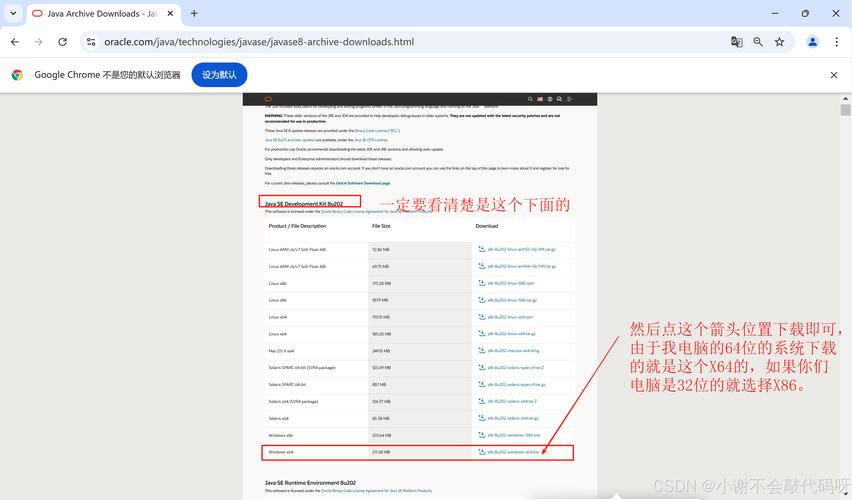Click the globe icon in Oracle header
The height and width of the screenshot is (500, 852).
point(550,99)
